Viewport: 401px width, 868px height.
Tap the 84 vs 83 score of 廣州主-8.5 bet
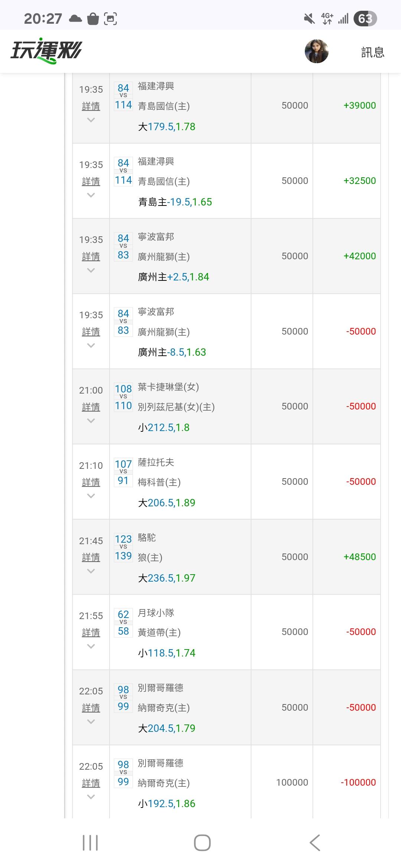click(123, 322)
